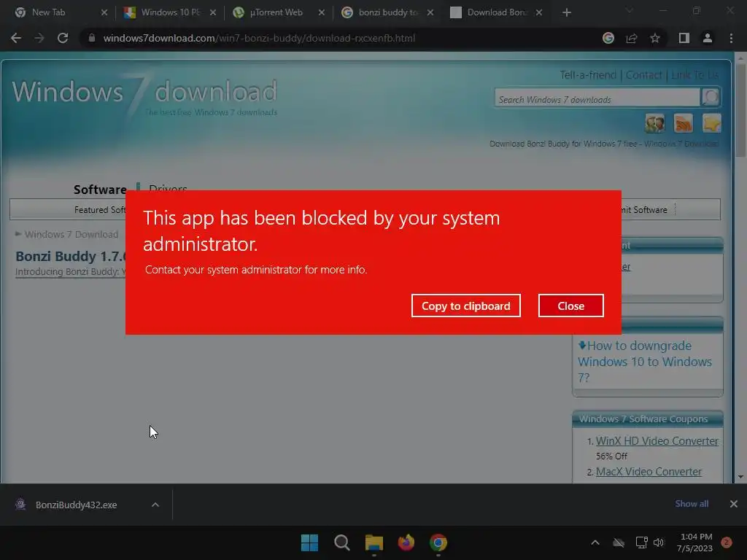The height and width of the screenshot is (560, 747).
Task: Switch to the Windows 10 PE tab
Action: [x=170, y=12]
